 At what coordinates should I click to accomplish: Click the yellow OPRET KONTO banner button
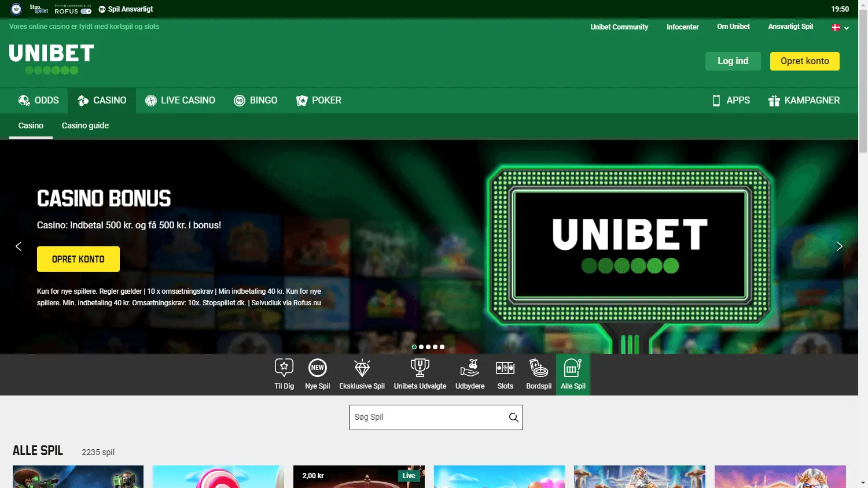[78, 259]
